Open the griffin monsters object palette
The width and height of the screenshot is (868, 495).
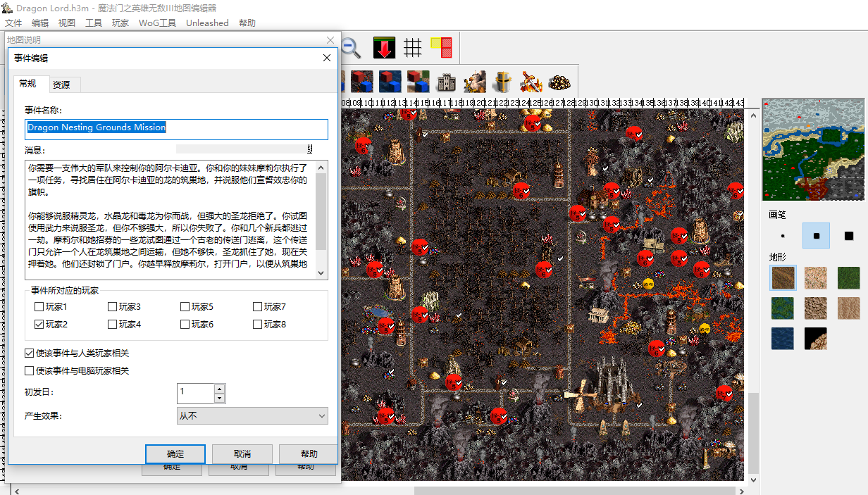[475, 82]
